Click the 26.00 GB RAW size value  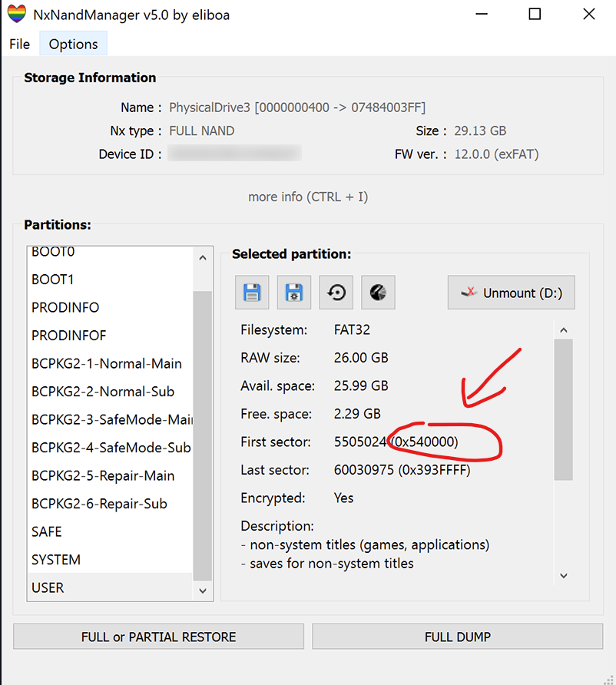click(361, 358)
